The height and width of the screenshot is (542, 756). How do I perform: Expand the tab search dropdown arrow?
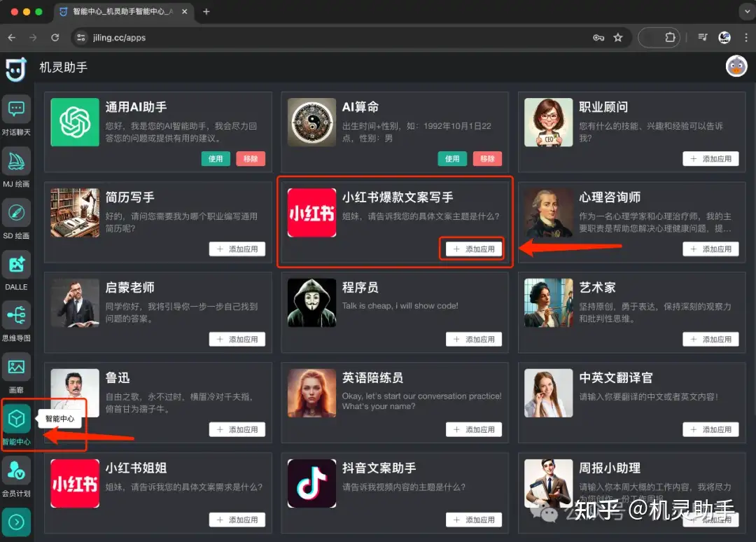pos(747,12)
